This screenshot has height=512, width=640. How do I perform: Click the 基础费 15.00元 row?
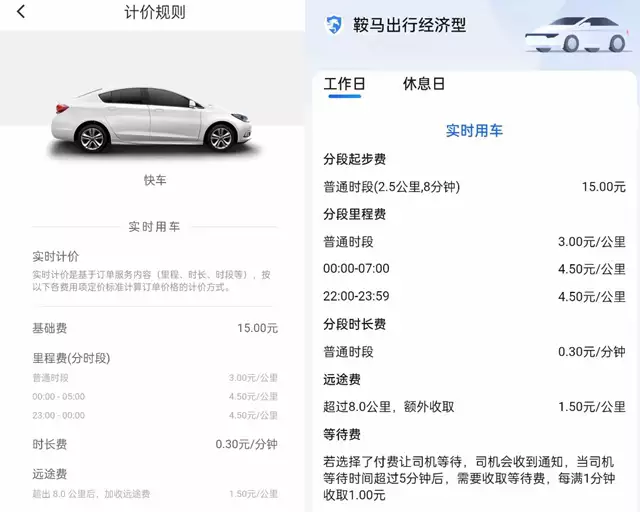coord(155,328)
